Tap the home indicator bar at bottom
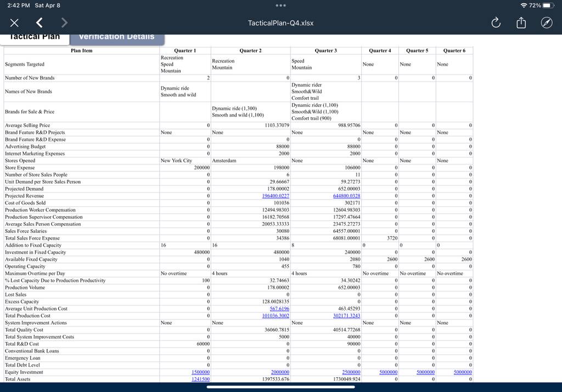 tap(280, 387)
